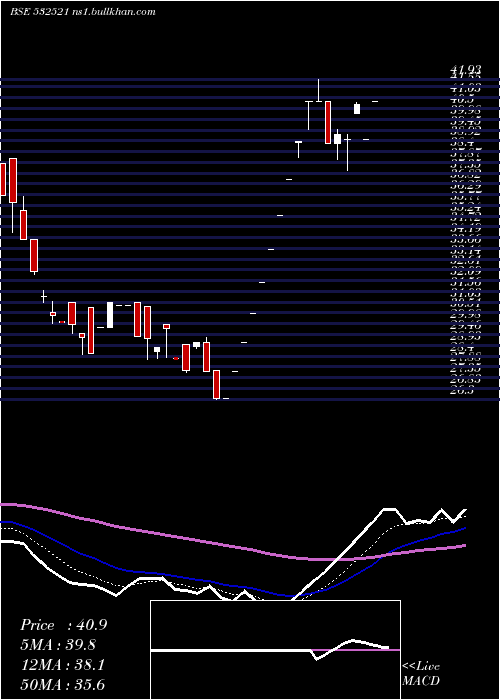Click the lowest price axis label 26.3
Screen dimensions: 500x700
point(462,392)
